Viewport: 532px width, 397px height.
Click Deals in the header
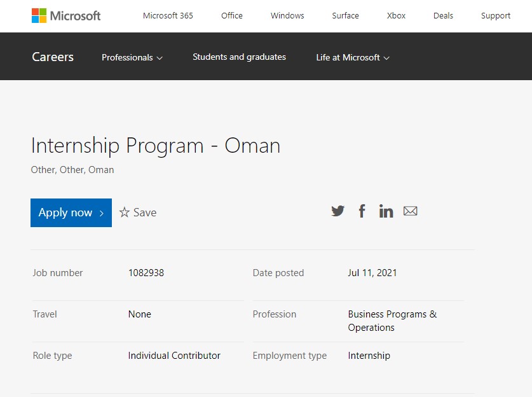pos(443,15)
